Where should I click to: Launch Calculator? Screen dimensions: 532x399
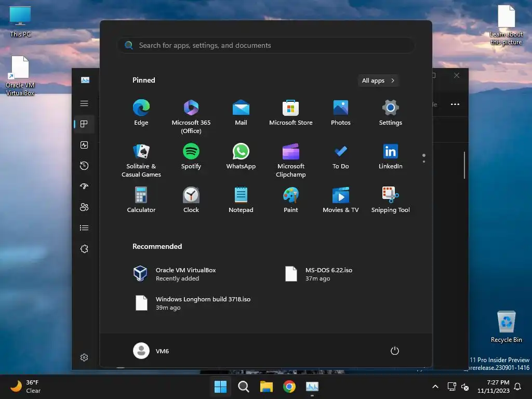click(141, 200)
